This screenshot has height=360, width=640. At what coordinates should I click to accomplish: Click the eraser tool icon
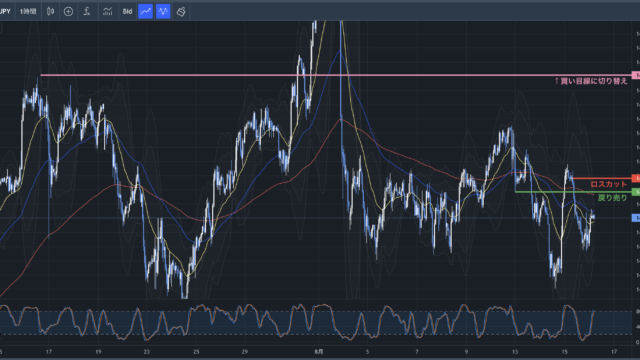[181, 11]
